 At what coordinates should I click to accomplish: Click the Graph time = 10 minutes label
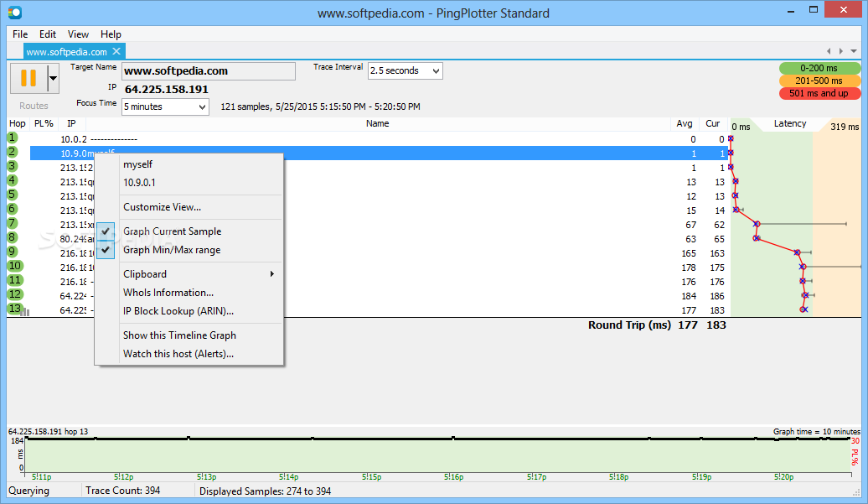(817, 431)
